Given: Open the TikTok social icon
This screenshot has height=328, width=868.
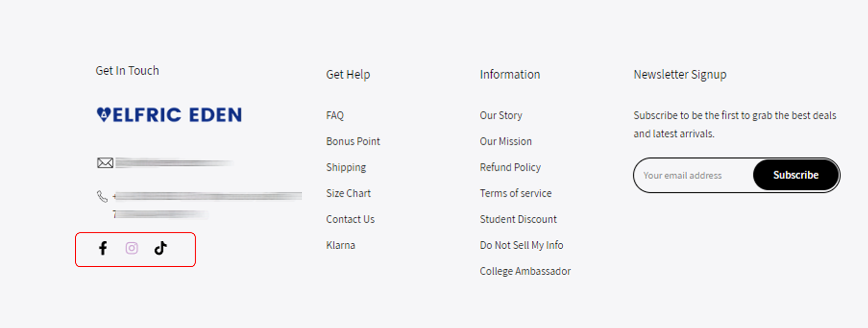Looking at the screenshot, I should [x=160, y=248].
